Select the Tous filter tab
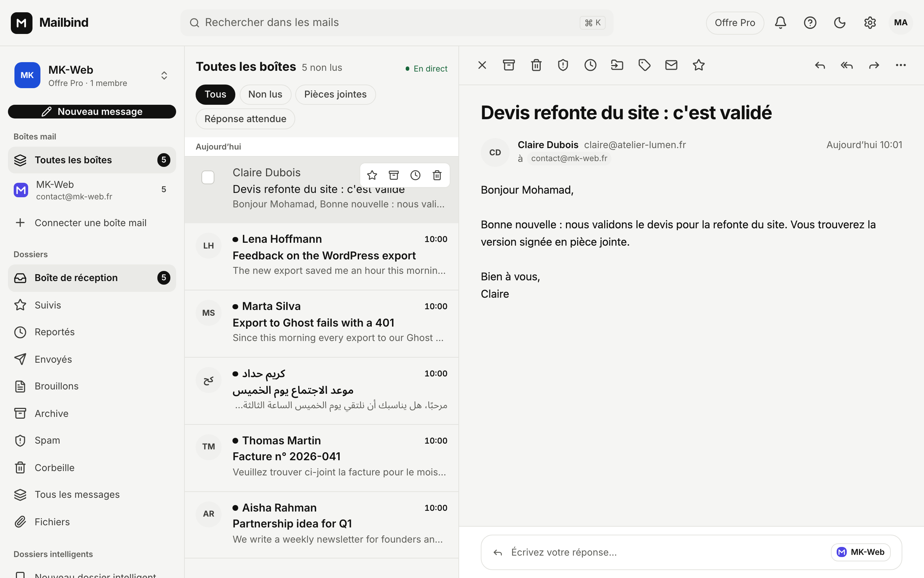 [215, 94]
